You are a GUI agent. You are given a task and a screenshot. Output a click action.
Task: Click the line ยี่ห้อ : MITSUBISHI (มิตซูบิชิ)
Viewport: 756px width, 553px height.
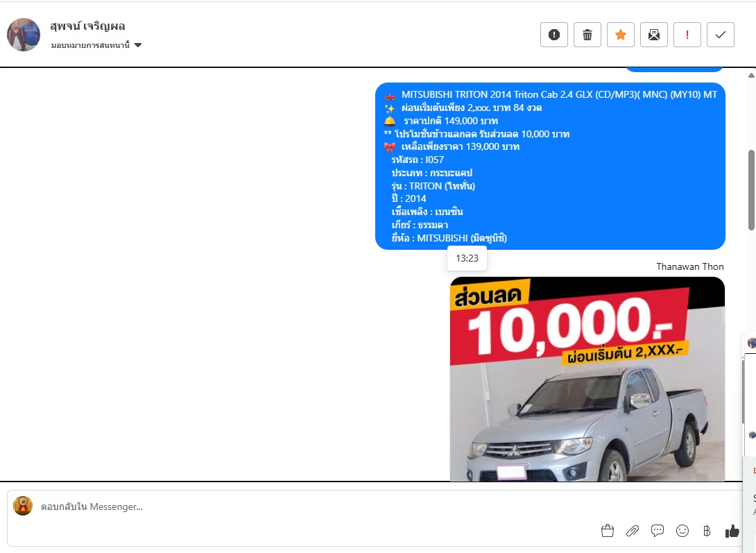coord(449,238)
